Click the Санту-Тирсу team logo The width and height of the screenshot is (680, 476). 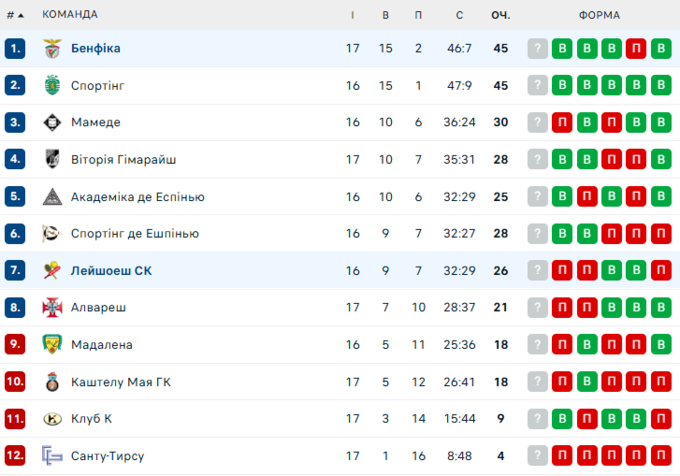coord(52,456)
